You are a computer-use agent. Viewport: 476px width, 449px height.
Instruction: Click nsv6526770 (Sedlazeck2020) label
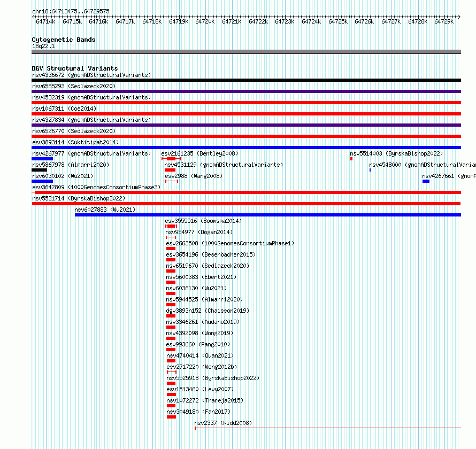pos(74,131)
